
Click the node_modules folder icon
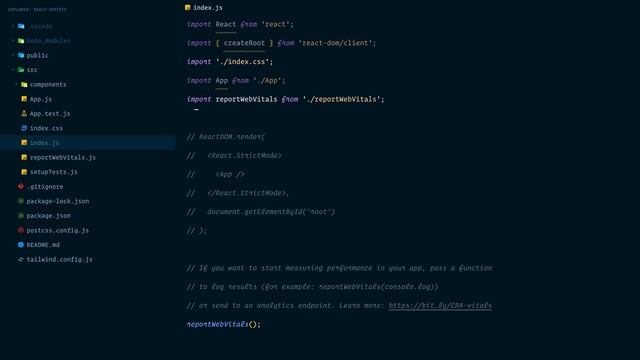[x=21, y=41]
